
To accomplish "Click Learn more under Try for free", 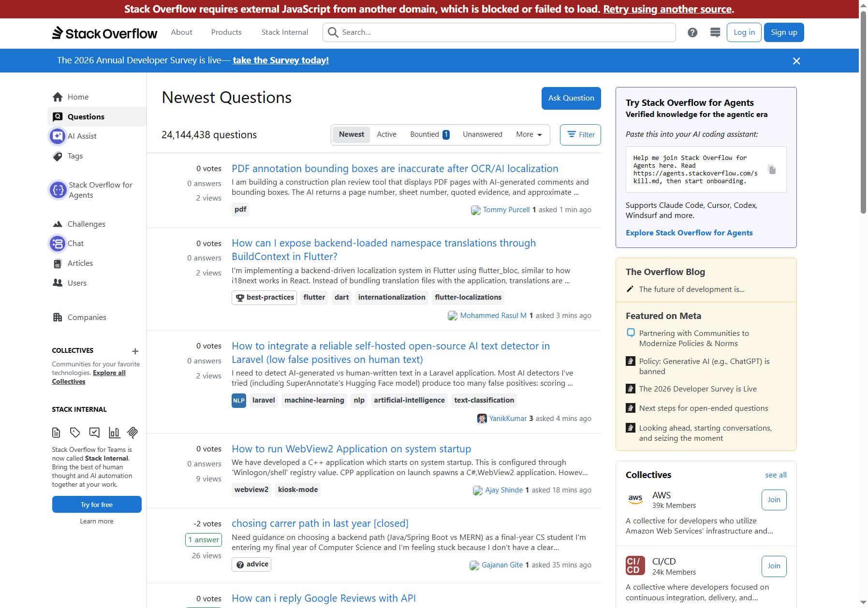I will [x=97, y=521].
